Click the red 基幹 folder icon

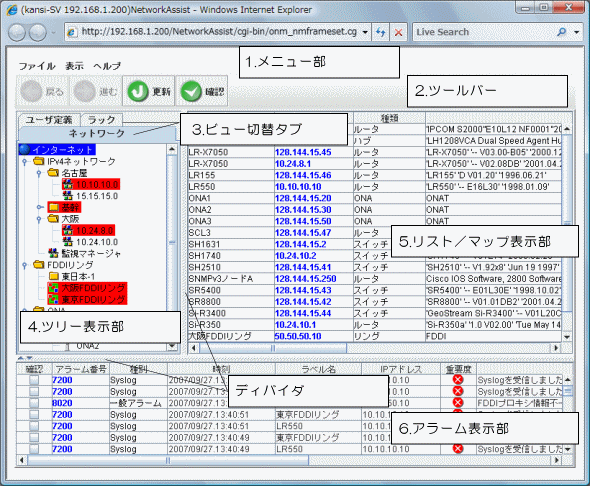pos(53,207)
